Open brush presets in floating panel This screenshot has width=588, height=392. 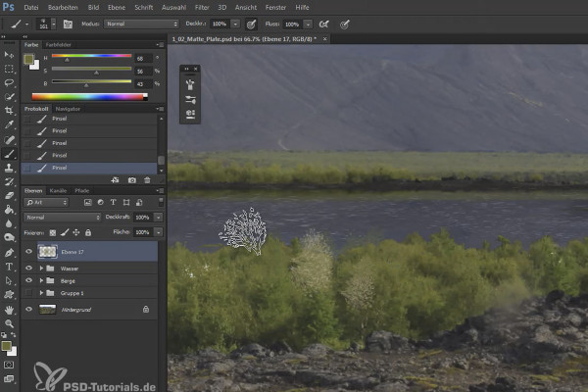190,99
